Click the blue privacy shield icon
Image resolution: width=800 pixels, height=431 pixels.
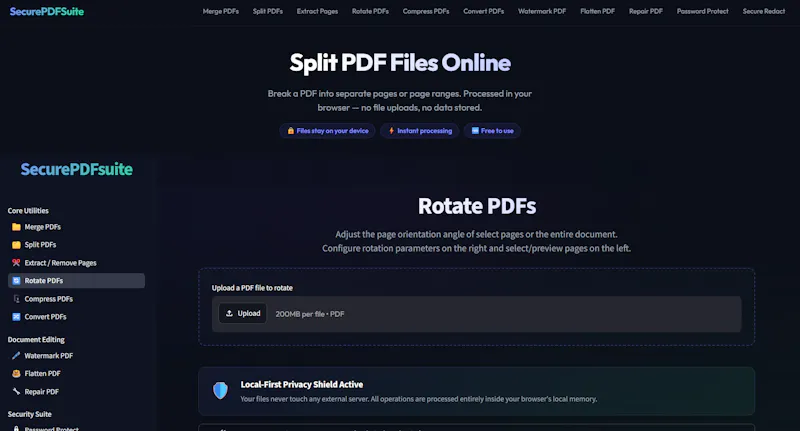(220, 391)
